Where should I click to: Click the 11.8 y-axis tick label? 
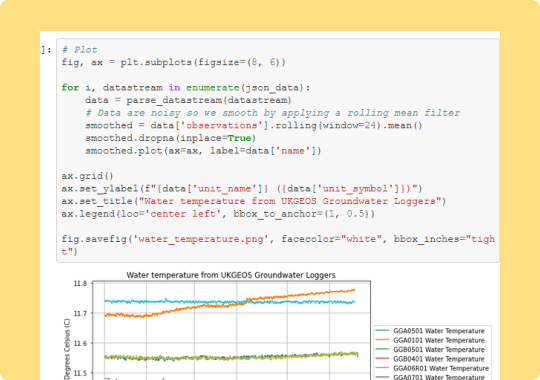click(x=80, y=284)
